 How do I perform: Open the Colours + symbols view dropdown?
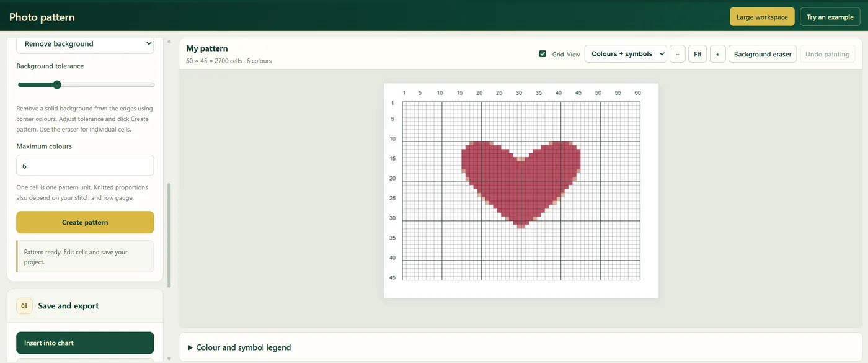click(x=626, y=54)
